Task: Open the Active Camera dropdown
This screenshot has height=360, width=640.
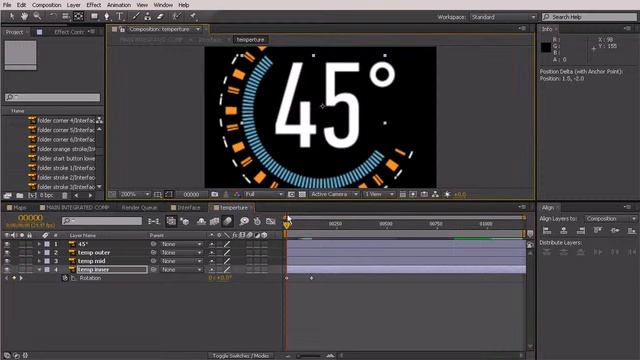Action: [334, 194]
